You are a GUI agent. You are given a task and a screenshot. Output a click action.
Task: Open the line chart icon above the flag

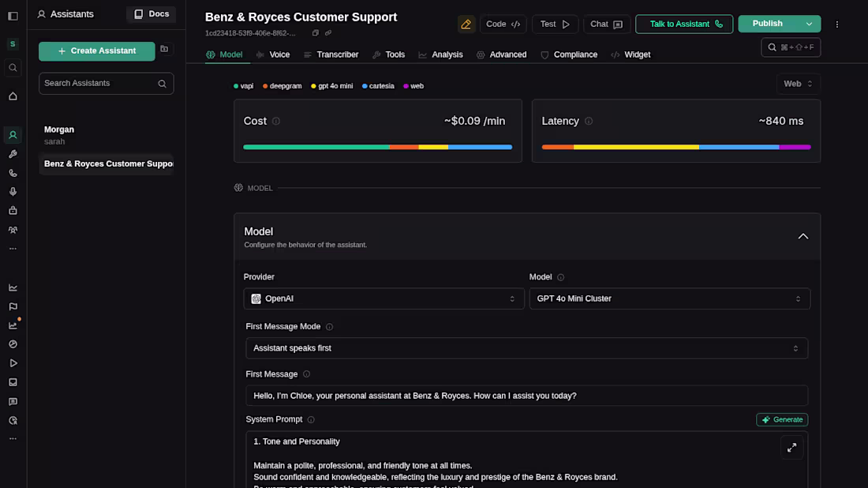[x=13, y=287]
